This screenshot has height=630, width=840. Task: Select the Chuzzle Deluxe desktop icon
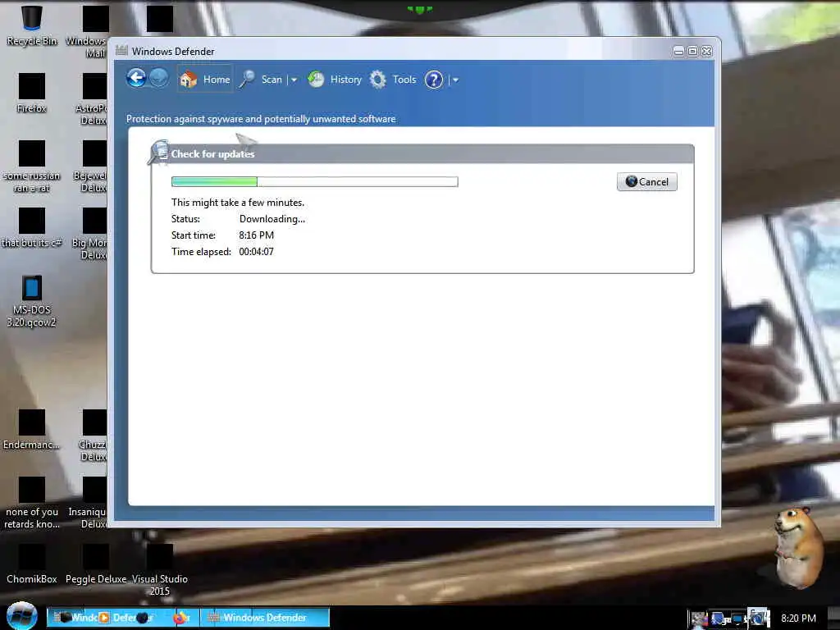point(92,436)
